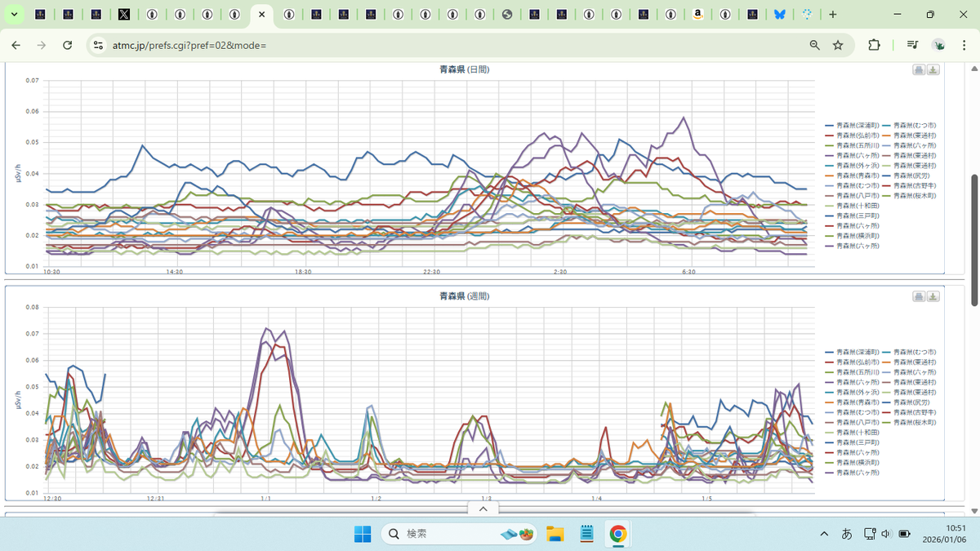The height and width of the screenshot is (551, 980).
Task: Click the page vertical scrollbar thumb
Action: [x=973, y=240]
